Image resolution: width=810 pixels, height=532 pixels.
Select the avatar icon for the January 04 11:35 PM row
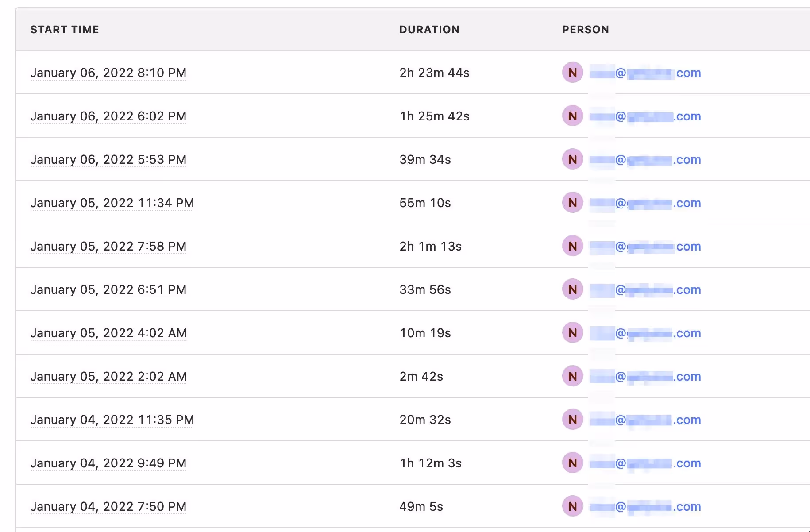[x=572, y=419]
